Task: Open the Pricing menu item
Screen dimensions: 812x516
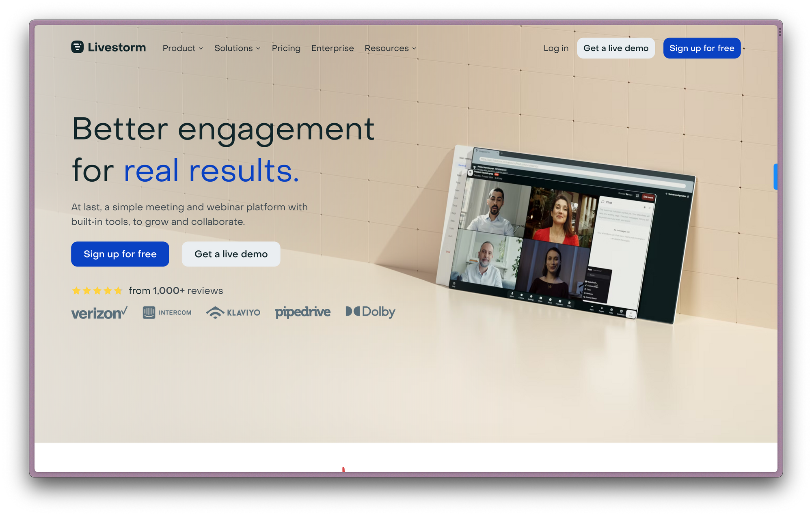Action: coord(286,48)
